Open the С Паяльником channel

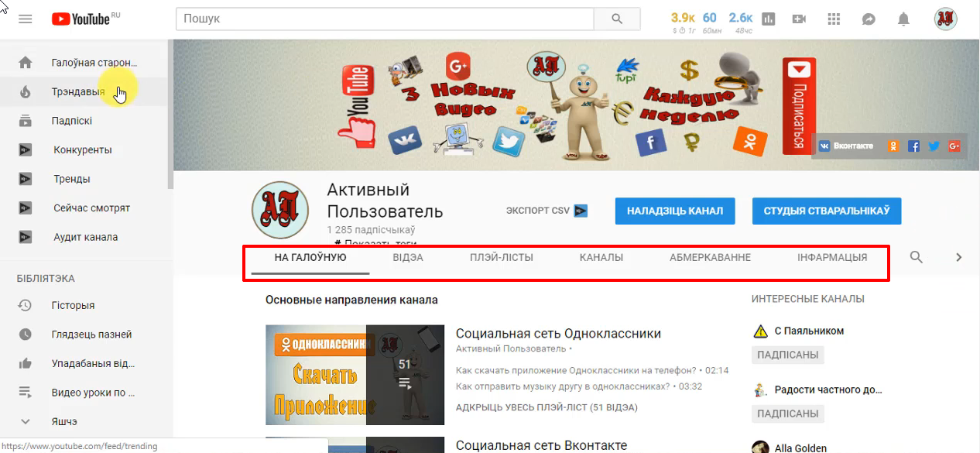tap(810, 331)
